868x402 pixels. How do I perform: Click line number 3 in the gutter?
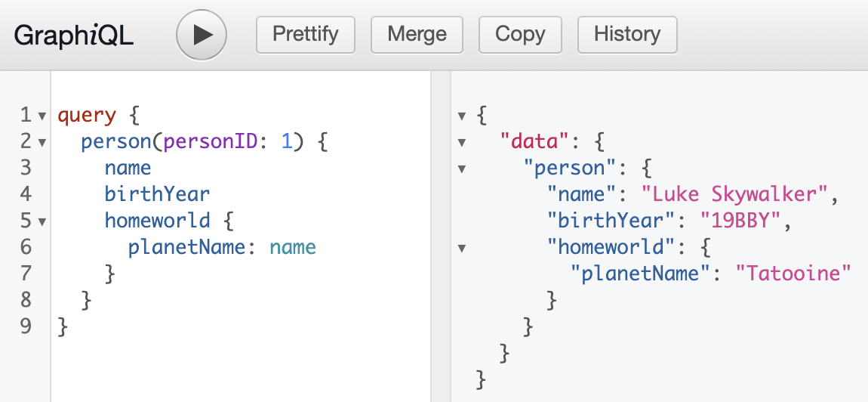26,168
